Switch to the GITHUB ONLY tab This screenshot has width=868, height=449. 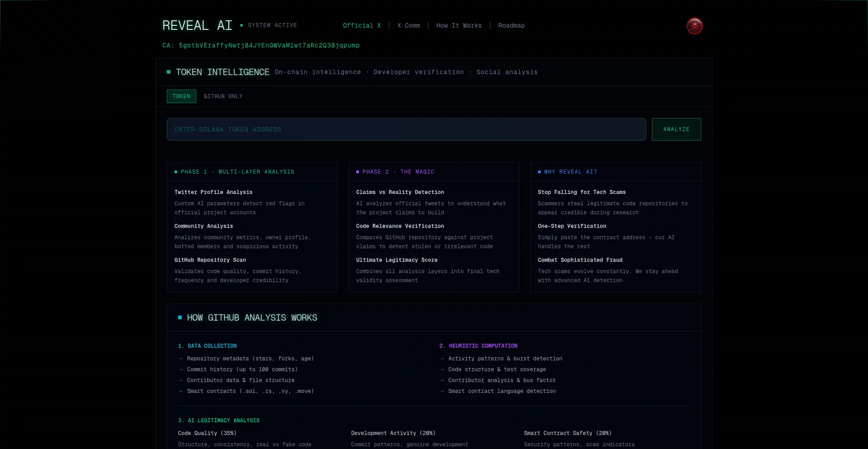pyautogui.click(x=223, y=96)
